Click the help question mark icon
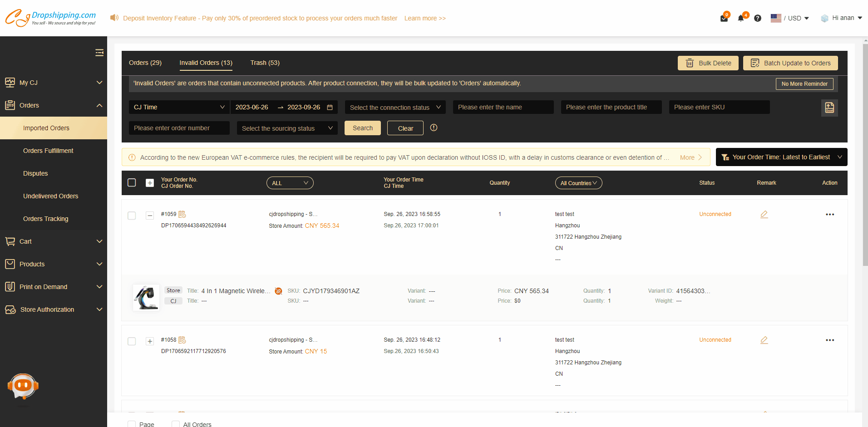The width and height of the screenshot is (868, 427). [x=757, y=18]
